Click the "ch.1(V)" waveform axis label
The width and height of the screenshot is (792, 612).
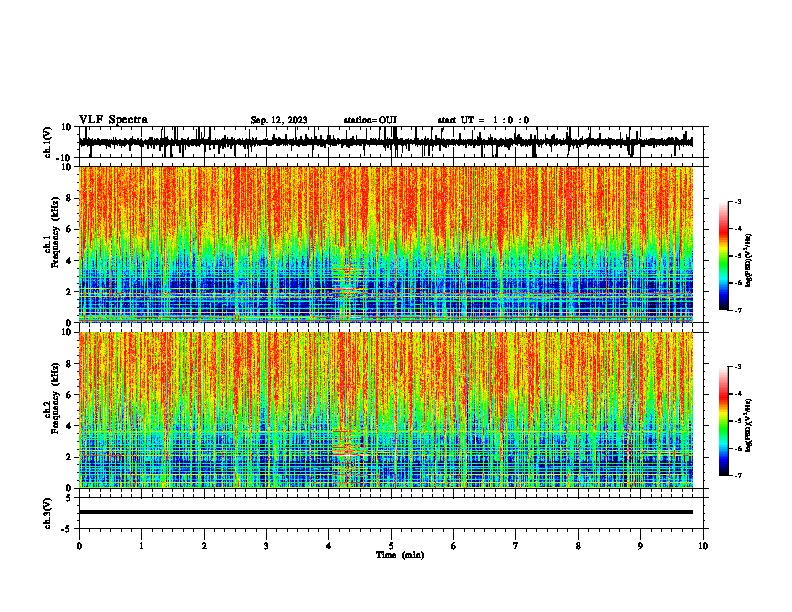pyautogui.click(x=48, y=142)
